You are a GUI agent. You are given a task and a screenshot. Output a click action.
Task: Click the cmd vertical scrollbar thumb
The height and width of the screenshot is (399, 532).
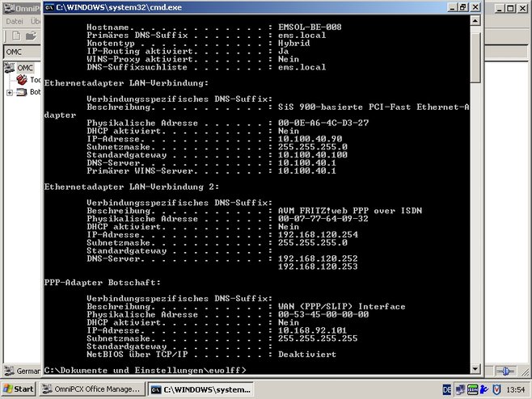[475, 57]
